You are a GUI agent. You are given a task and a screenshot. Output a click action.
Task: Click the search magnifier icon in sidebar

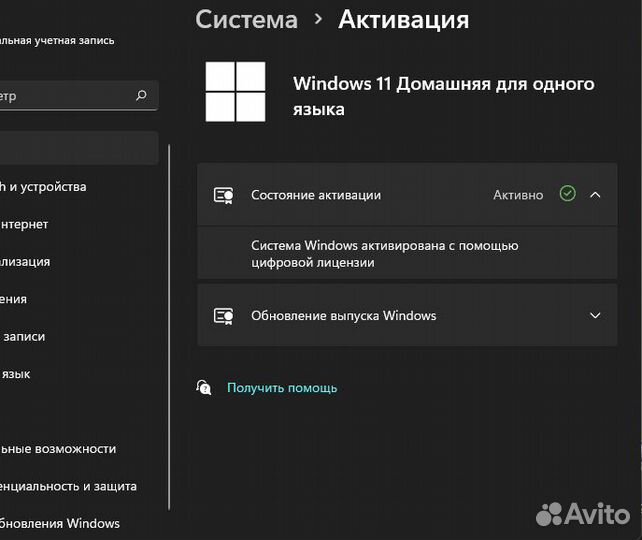tap(141, 96)
